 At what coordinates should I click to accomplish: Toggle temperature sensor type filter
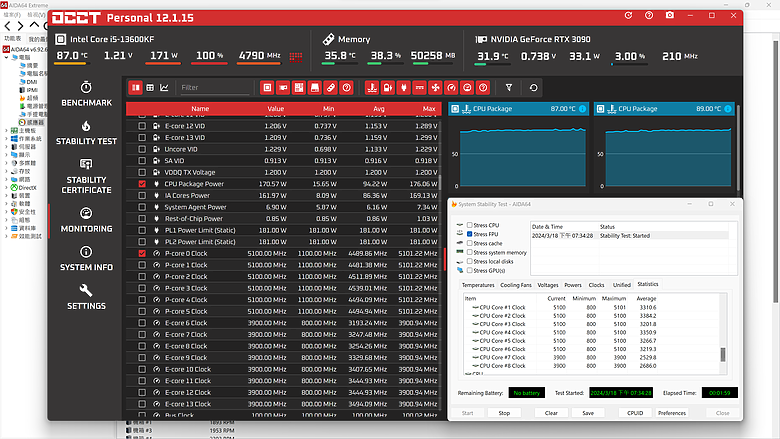coord(372,88)
